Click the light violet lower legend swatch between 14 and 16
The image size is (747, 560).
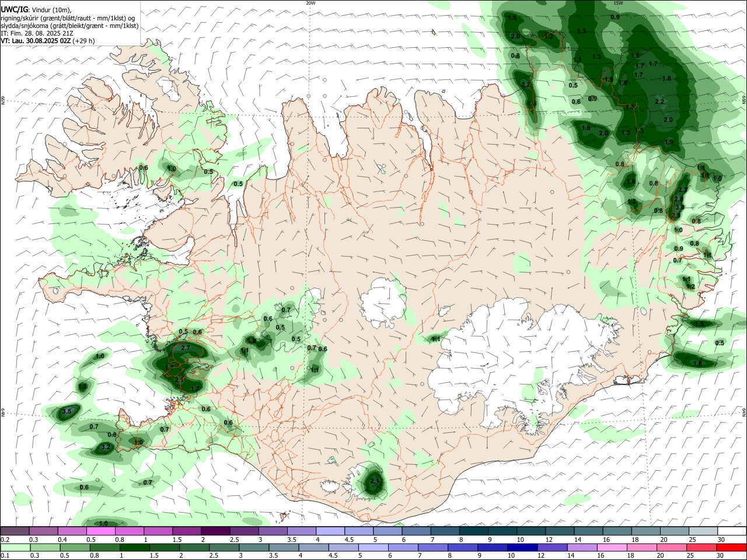pyautogui.click(x=581, y=548)
